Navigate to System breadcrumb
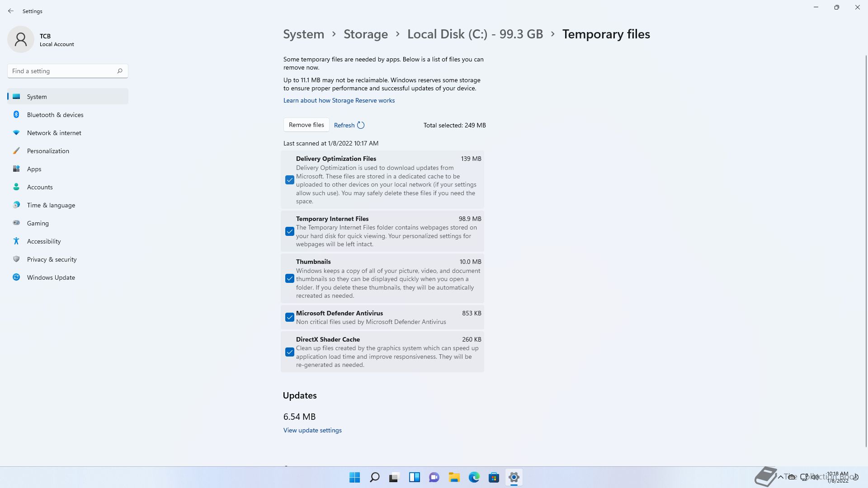 304,34
